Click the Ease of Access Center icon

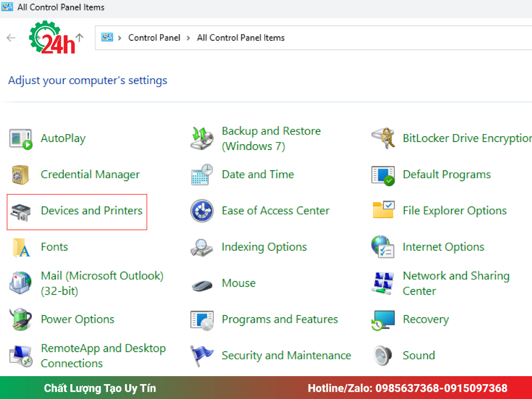(202, 211)
